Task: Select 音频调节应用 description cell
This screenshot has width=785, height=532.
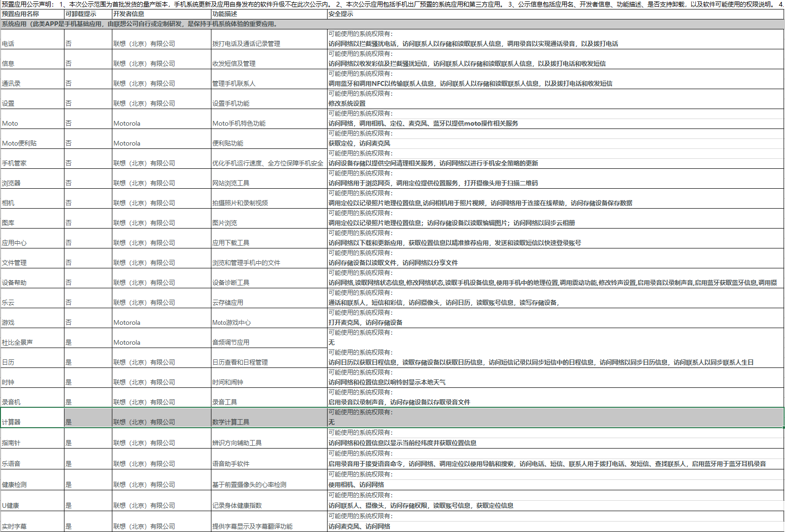Action: coord(269,338)
